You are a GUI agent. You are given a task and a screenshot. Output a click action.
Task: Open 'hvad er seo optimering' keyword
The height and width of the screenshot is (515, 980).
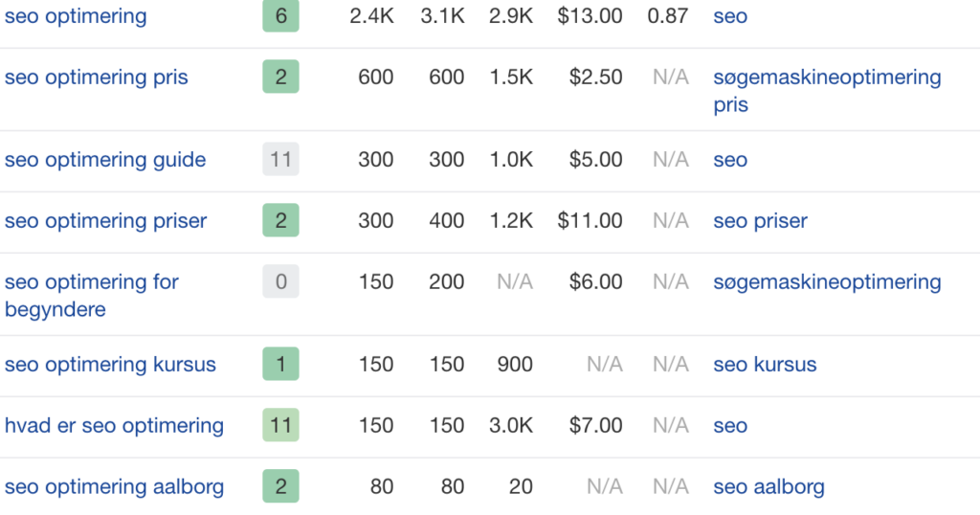click(x=114, y=426)
